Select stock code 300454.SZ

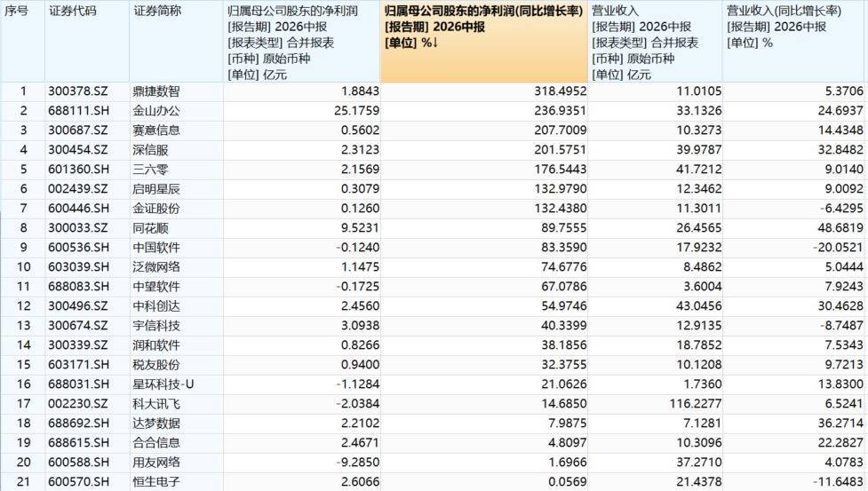(78, 150)
